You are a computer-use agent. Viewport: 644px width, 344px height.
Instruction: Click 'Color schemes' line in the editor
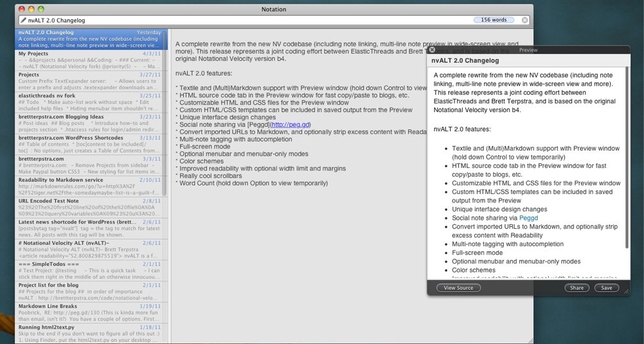[199, 161]
